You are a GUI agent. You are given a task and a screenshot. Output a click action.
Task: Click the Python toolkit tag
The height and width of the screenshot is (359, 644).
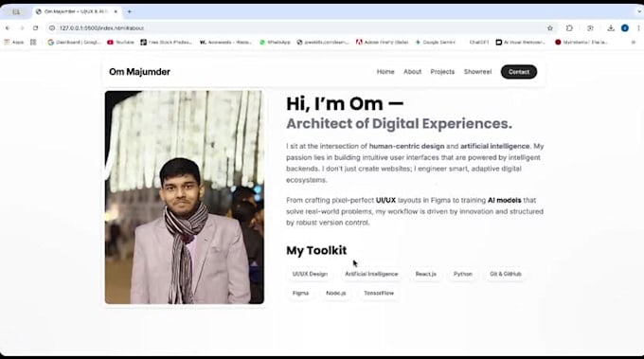(463, 274)
